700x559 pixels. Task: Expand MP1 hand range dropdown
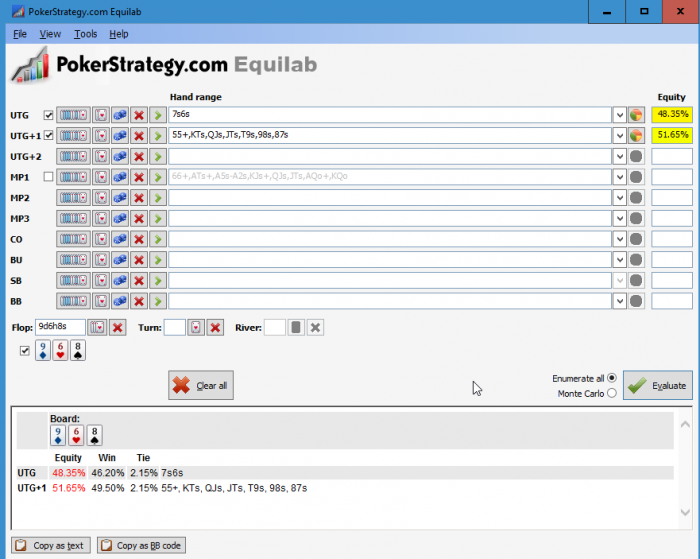coord(620,177)
